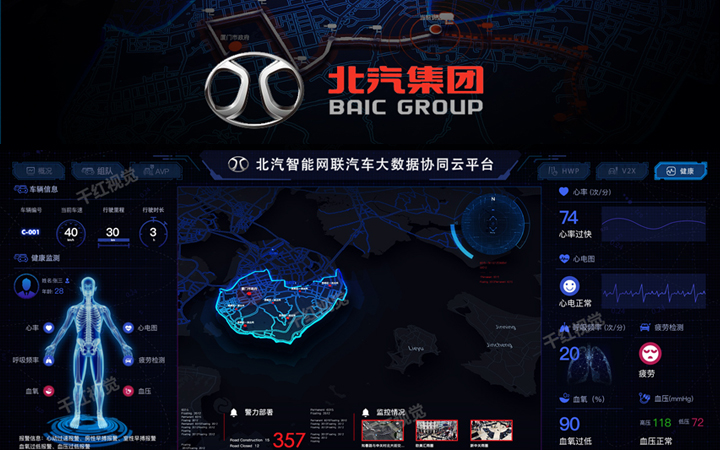Click the car icon by 疲劳检测 heading
The image size is (720, 450).
(645, 327)
